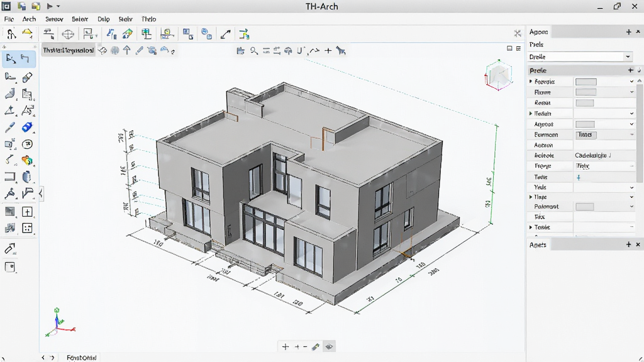Choose the eyedropper tool in the left toolbox
The image size is (644, 362).
point(10,128)
